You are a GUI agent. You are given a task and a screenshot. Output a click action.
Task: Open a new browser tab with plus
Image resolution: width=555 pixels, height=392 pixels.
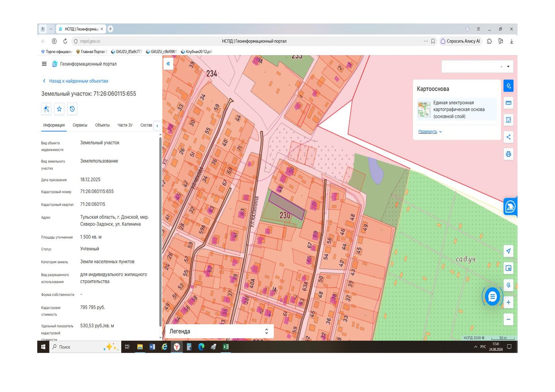pyautogui.click(x=111, y=29)
